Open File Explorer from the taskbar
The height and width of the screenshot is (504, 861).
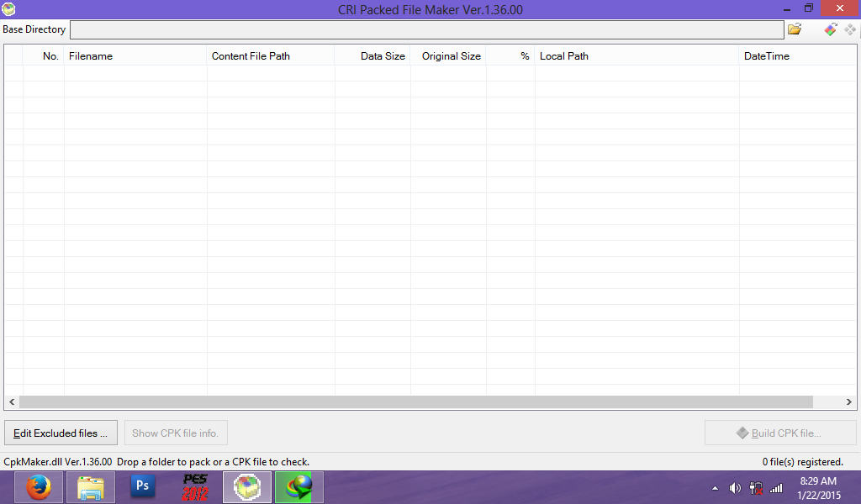pyautogui.click(x=91, y=487)
